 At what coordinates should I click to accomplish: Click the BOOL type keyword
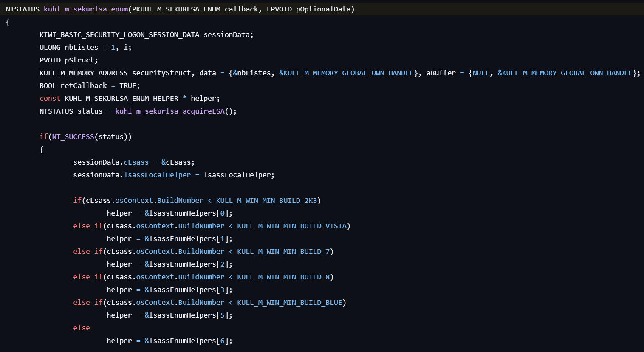[48, 85]
